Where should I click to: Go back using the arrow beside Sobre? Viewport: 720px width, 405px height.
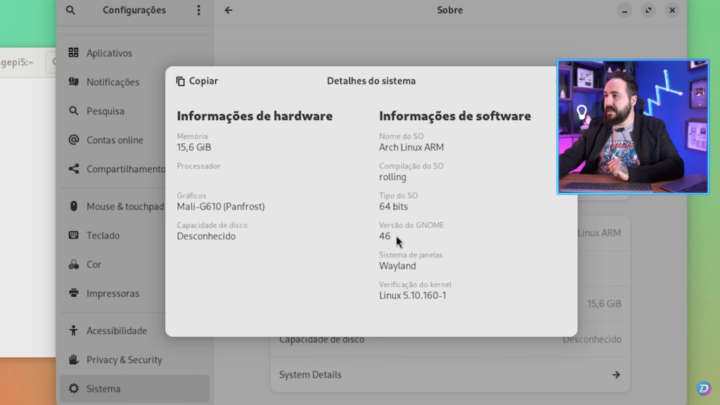coord(228,10)
